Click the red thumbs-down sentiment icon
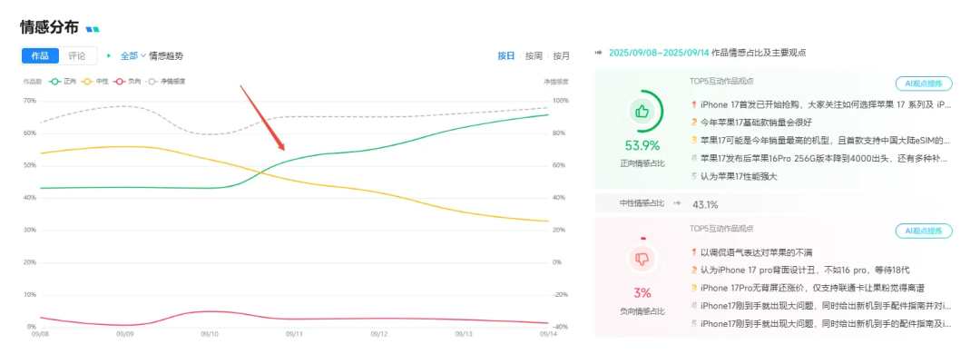The height and width of the screenshot is (364, 980). pos(642,260)
